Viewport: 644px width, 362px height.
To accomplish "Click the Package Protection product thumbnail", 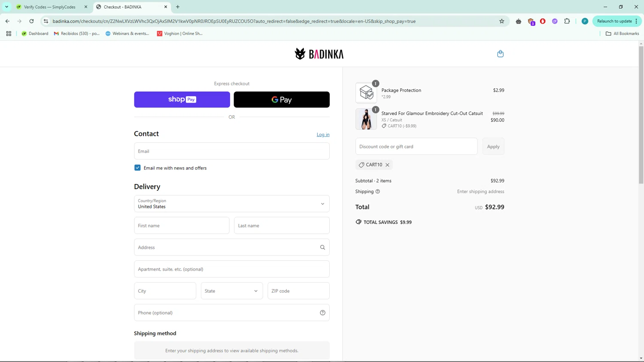I will pos(366,93).
